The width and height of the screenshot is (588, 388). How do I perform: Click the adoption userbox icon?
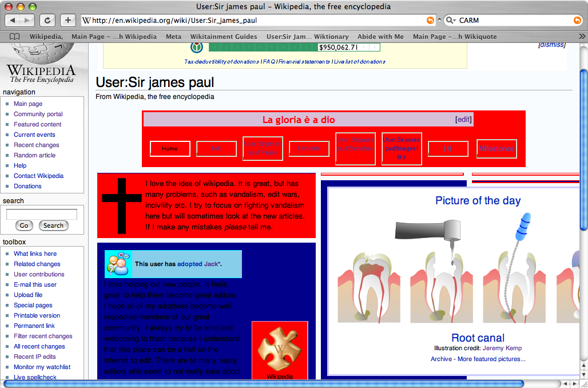click(118, 264)
